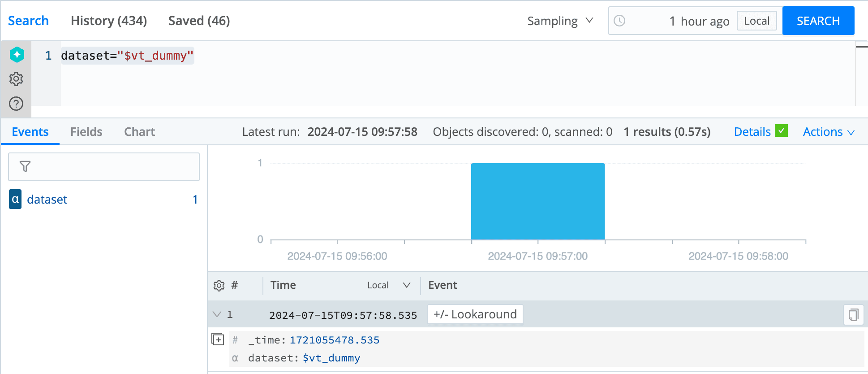Toggle the green Details checkbox
Screen dimensions: 868x374
click(782, 131)
